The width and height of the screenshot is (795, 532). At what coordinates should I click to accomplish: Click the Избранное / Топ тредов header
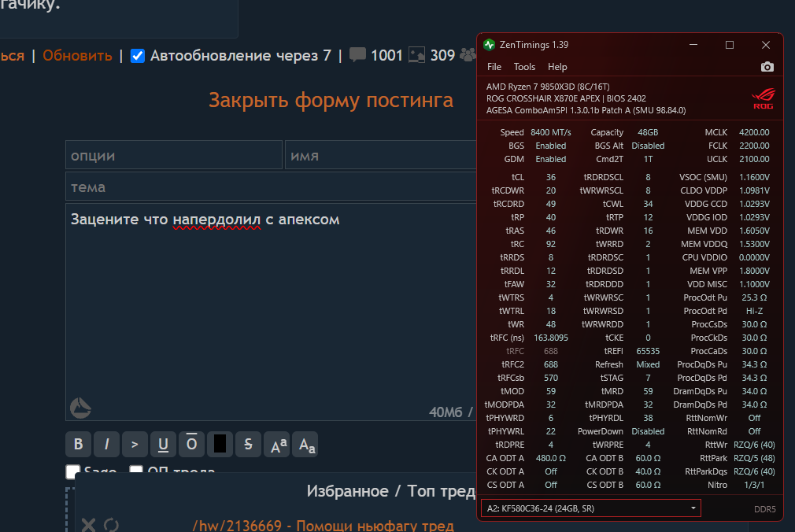(391, 491)
